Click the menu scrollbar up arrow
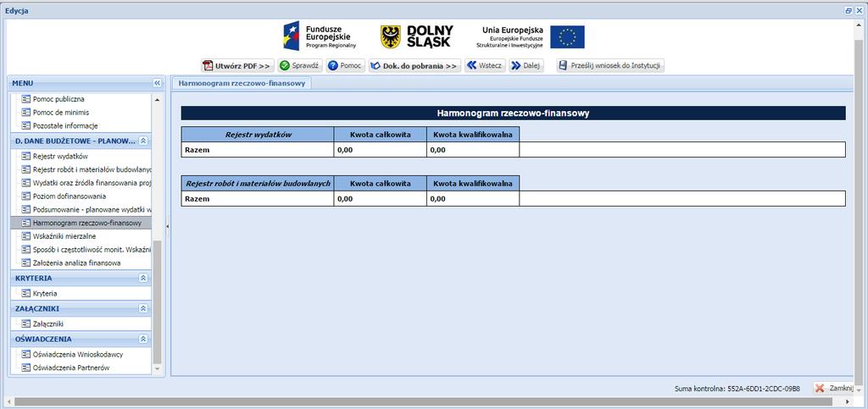868x409 pixels. 157,99
